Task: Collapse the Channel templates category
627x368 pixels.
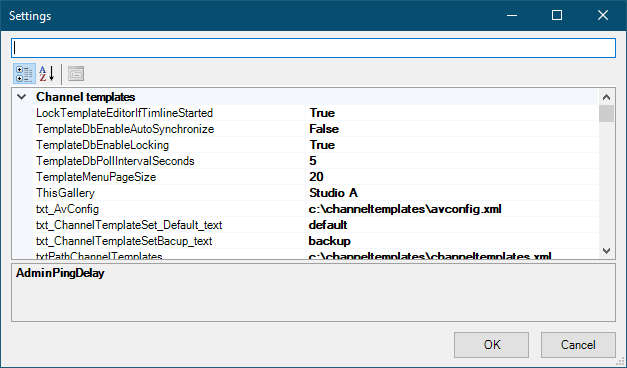Action: [x=22, y=97]
